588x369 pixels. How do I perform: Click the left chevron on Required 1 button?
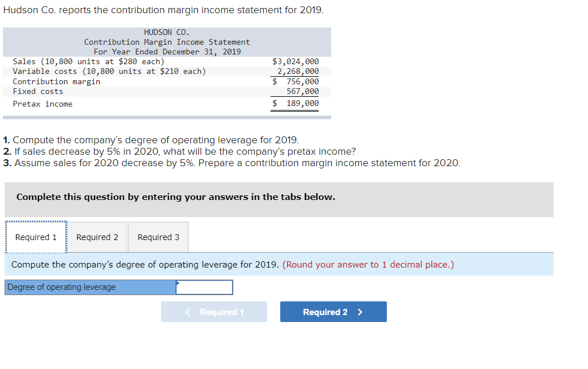tap(187, 312)
